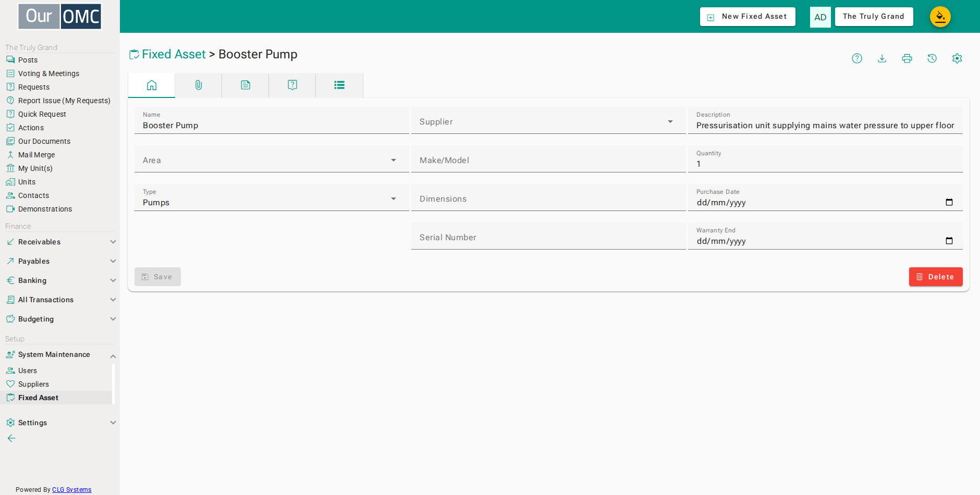The image size is (980, 495).
Task: Expand the Settings menu
Action: pyautogui.click(x=60, y=423)
